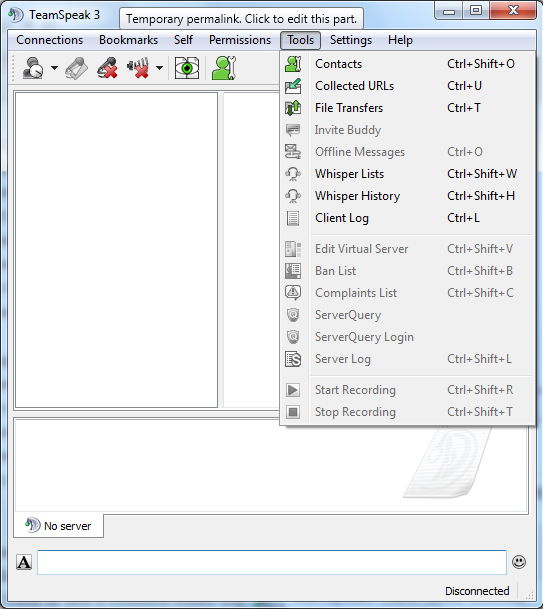Open Contacts from the toolbar icon
The width and height of the screenshot is (543, 609).
pos(224,68)
